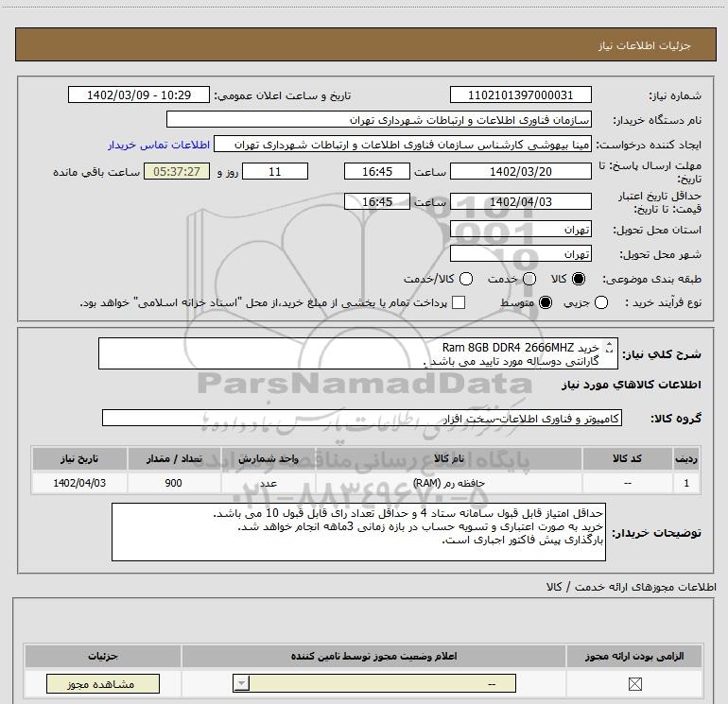Click the نام کالا column header
Viewport: 728px width, 704px height.
448,458
